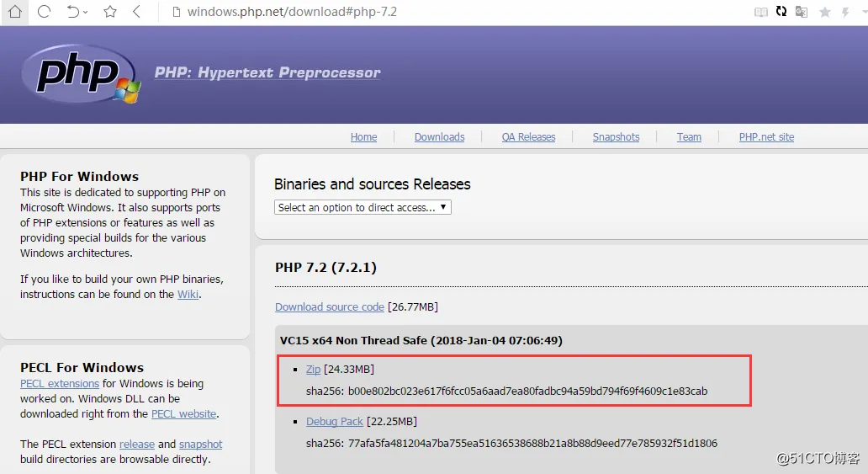Go back with the left chevron icon
The width and height of the screenshot is (868, 474).
[137, 11]
